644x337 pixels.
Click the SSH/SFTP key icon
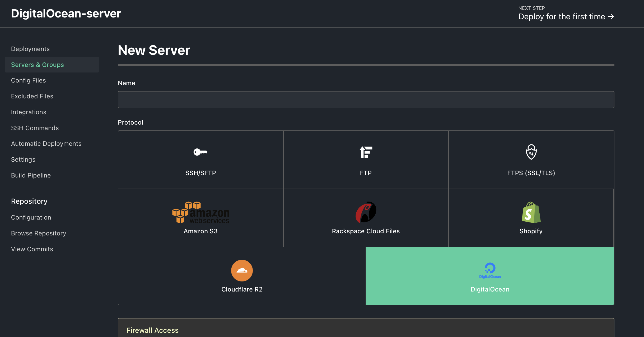click(200, 152)
